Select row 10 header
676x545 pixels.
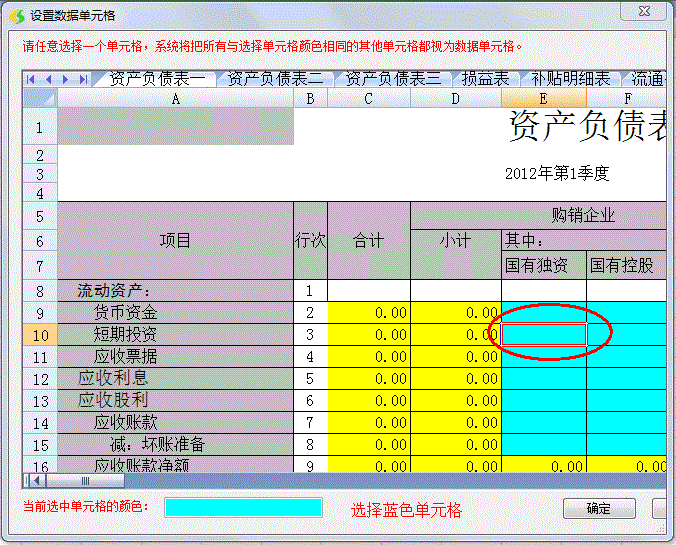[x=40, y=335]
